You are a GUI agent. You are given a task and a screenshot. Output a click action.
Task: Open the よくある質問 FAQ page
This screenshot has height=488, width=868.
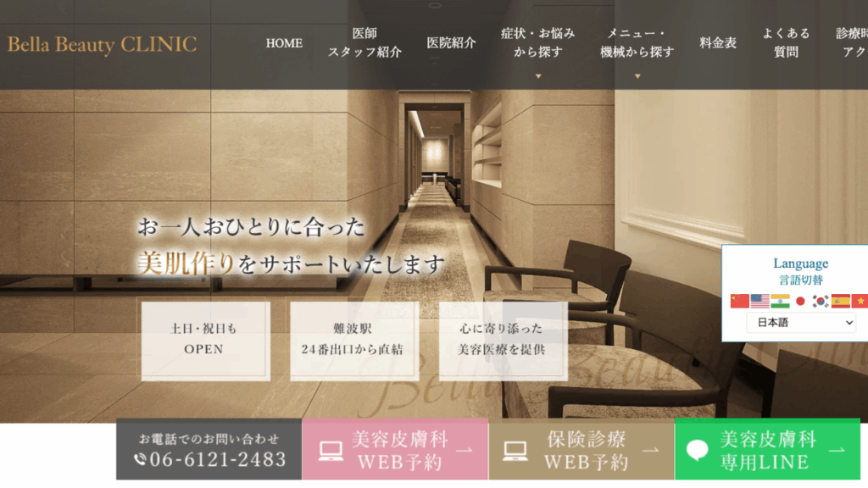click(x=786, y=42)
